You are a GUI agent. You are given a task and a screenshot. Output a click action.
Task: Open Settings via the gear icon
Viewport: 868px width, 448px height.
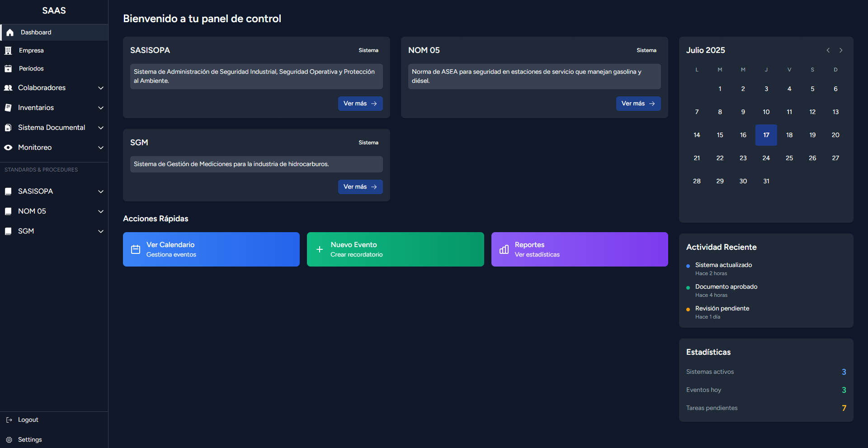coord(9,440)
